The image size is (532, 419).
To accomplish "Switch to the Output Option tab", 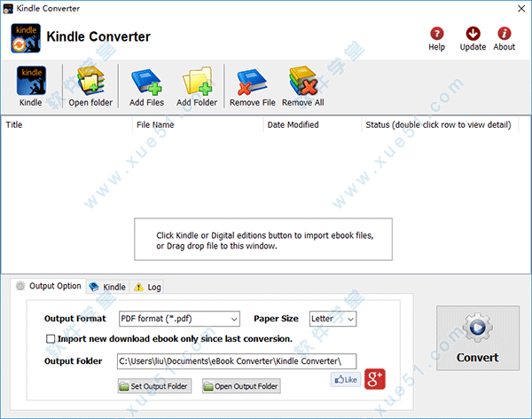I will pyautogui.click(x=49, y=286).
